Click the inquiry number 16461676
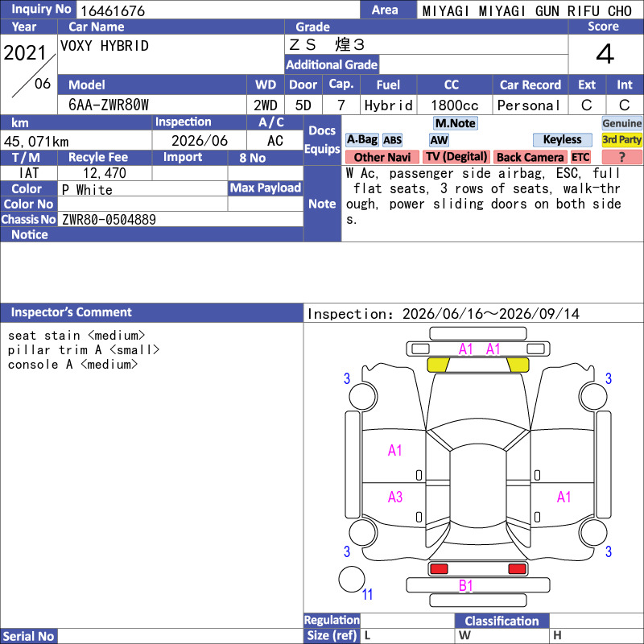 [113, 10]
